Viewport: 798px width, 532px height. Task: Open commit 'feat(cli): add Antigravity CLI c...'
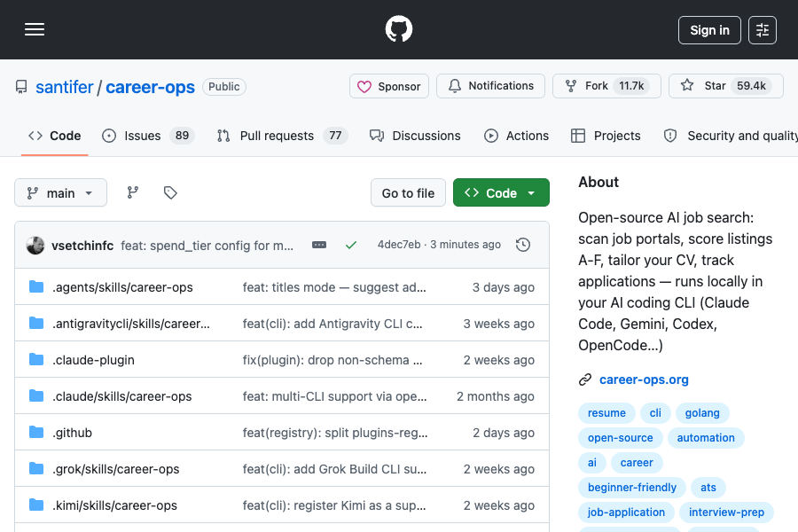pos(332,324)
